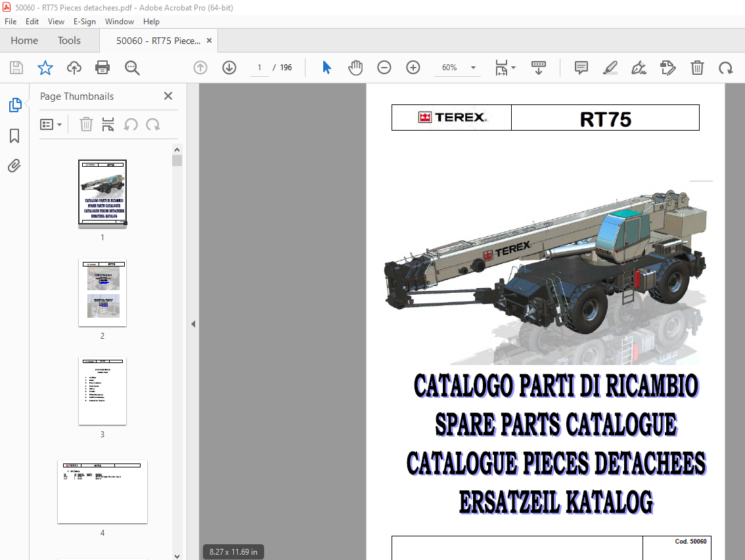Open the E-Sign menu
Image resolution: width=745 pixels, height=560 pixels.
[x=85, y=22]
